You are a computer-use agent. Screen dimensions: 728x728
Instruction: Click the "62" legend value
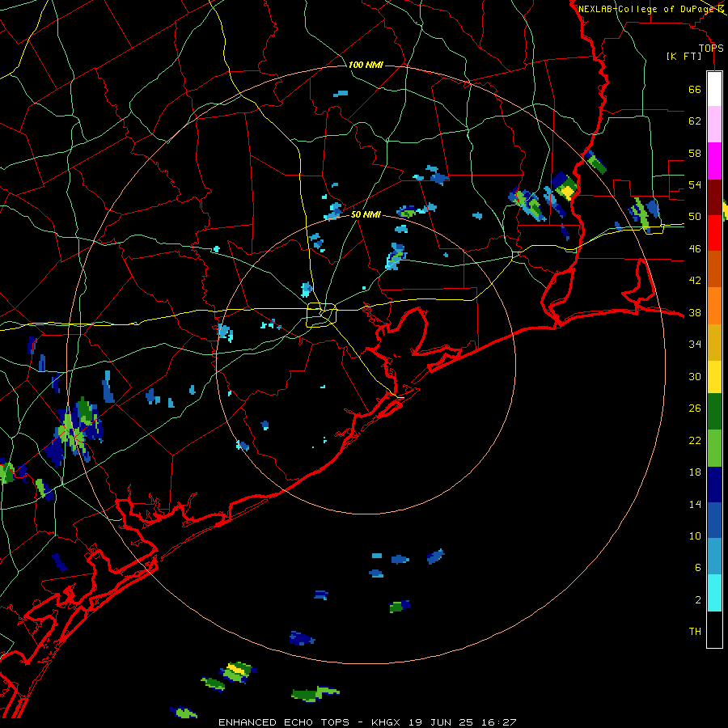(695, 121)
